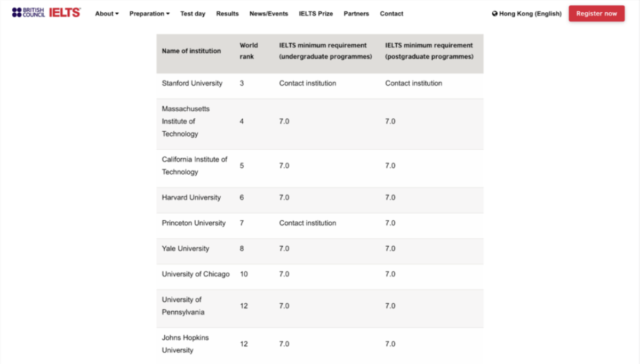This screenshot has width=640, height=364.
Task: Click the World rank column header
Action: point(248,51)
